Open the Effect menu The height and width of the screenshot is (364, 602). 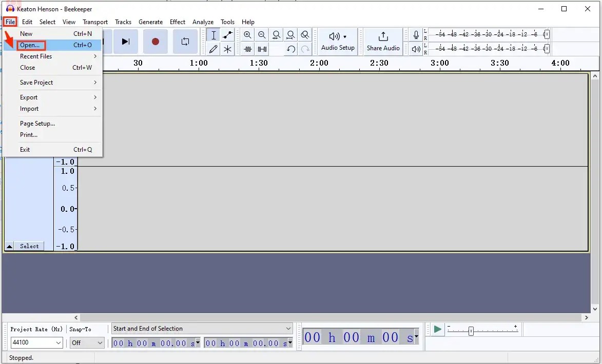click(177, 22)
